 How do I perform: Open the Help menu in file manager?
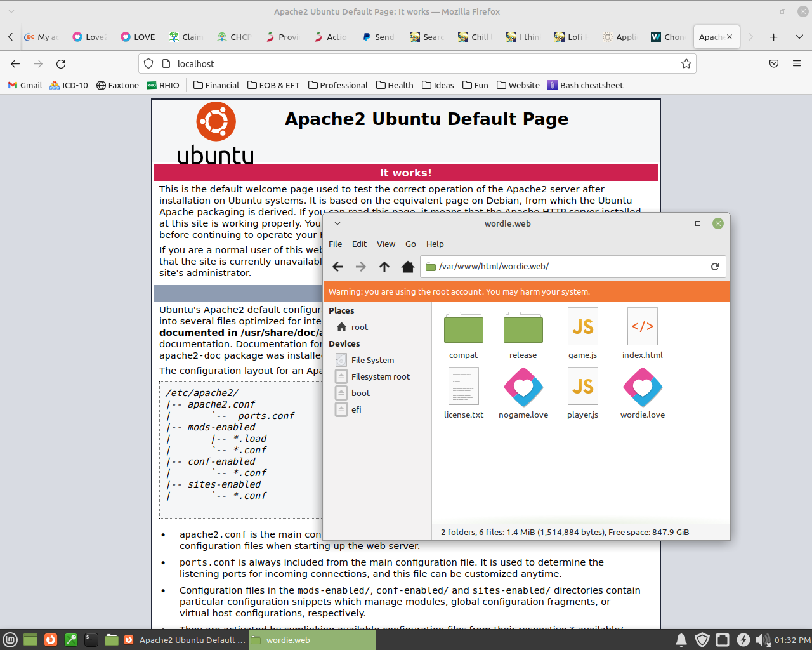(x=435, y=244)
